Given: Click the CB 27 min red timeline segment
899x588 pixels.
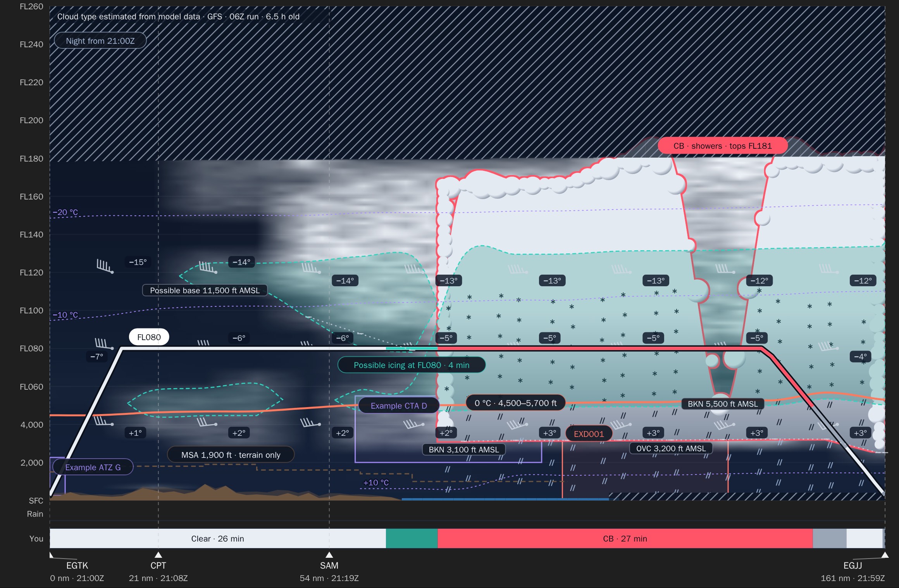Looking at the screenshot, I should tap(625, 538).
